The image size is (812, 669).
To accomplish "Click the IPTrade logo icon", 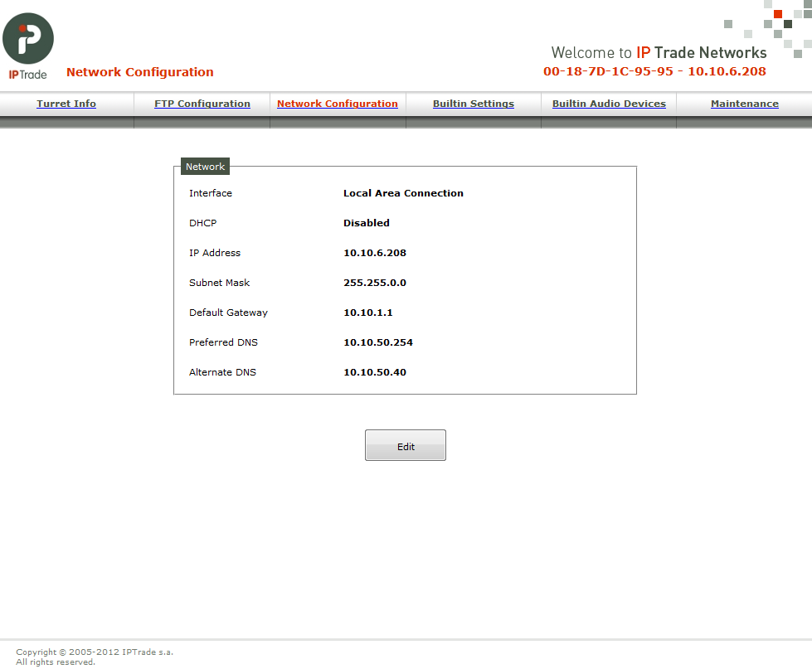I will 28,46.
